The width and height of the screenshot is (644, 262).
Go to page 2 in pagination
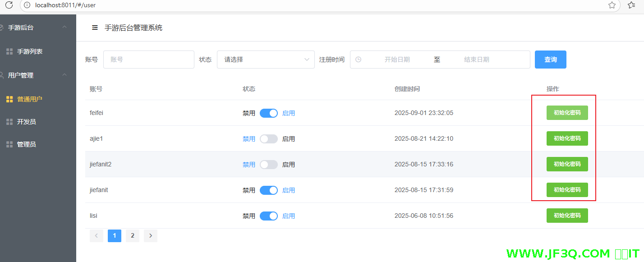(x=132, y=235)
